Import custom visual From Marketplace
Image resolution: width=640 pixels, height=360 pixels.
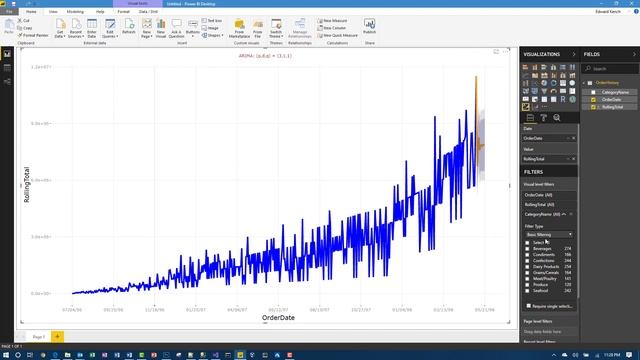pyautogui.click(x=239, y=28)
